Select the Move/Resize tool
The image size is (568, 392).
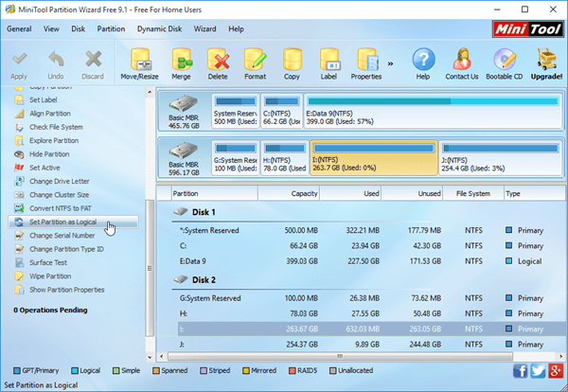click(139, 63)
